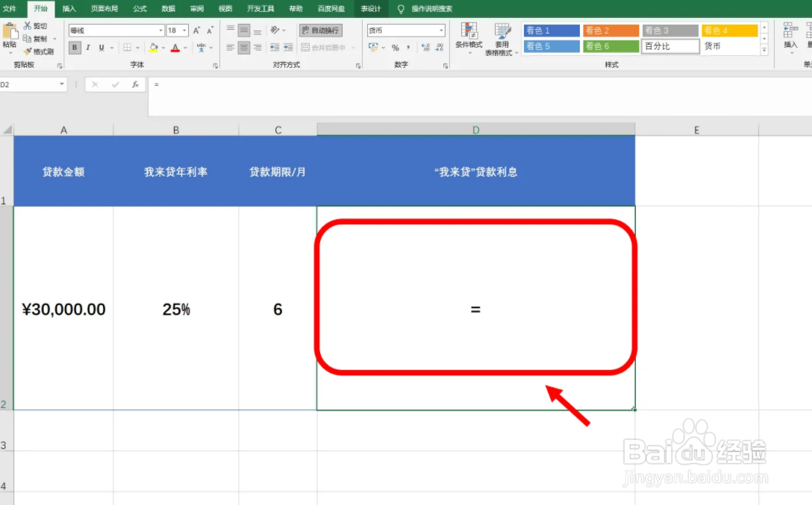Image resolution: width=812 pixels, height=505 pixels.
Task: Apply the red font color A
Action: (x=175, y=48)
